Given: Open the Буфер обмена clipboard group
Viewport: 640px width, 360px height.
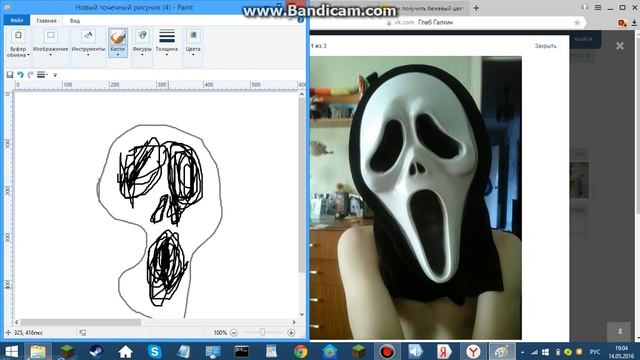Looking at the screenshot, I should (x=18, y=43).
